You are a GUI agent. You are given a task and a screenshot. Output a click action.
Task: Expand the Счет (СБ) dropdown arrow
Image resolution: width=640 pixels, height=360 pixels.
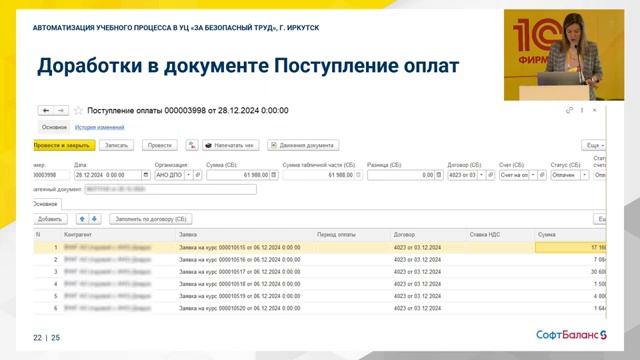pos(533,175)
